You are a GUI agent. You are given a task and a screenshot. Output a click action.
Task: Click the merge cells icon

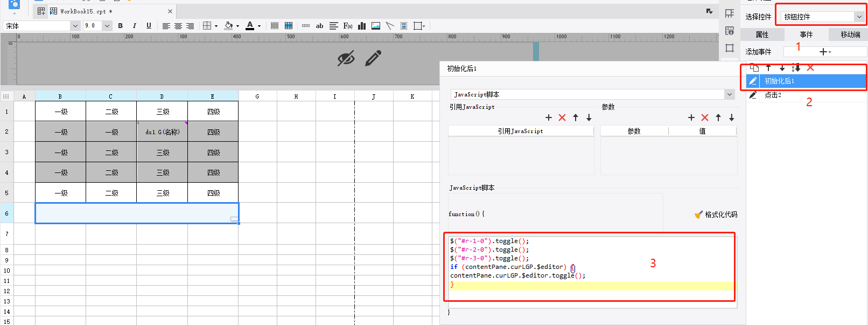point(275,25)
